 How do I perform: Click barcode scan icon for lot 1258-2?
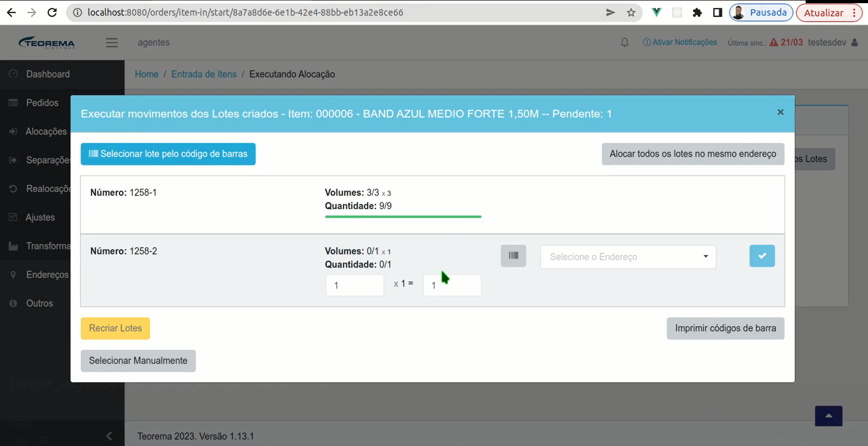[513, 256]
